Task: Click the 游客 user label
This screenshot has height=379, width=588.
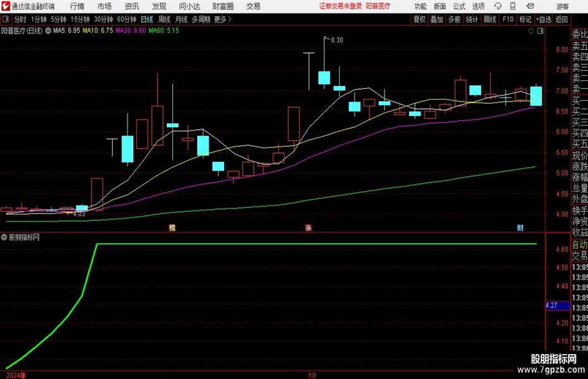Action: tap(562, 6)
